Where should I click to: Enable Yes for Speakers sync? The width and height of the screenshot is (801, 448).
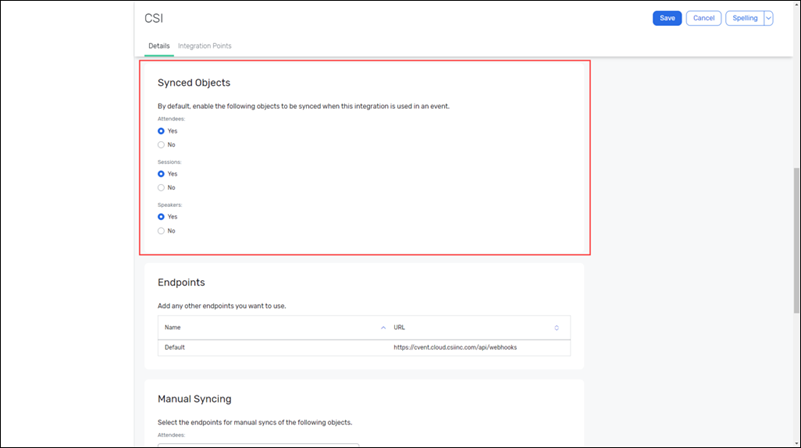point(161,217)
